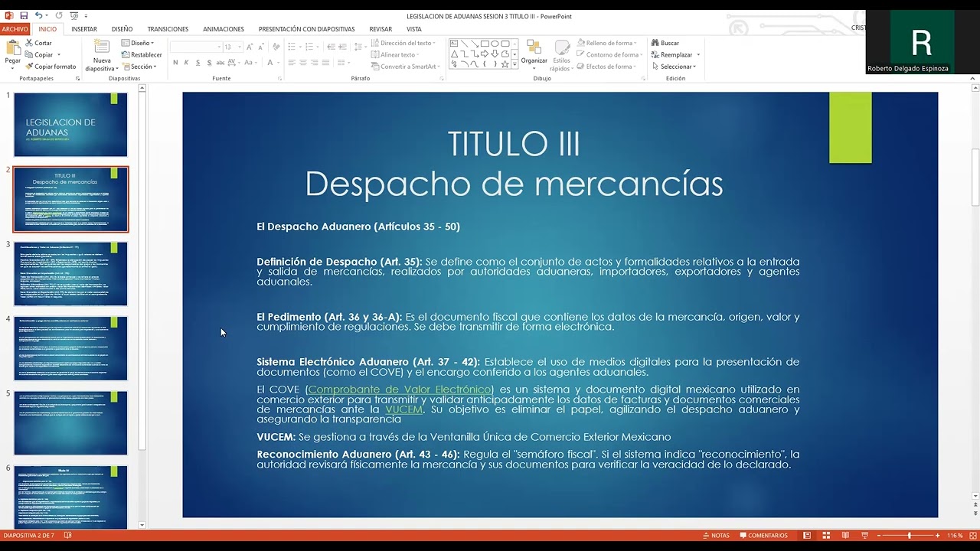Open Seleccionar dropdown
This screenshot has width=980, height=551.
(x=674, y=67)
